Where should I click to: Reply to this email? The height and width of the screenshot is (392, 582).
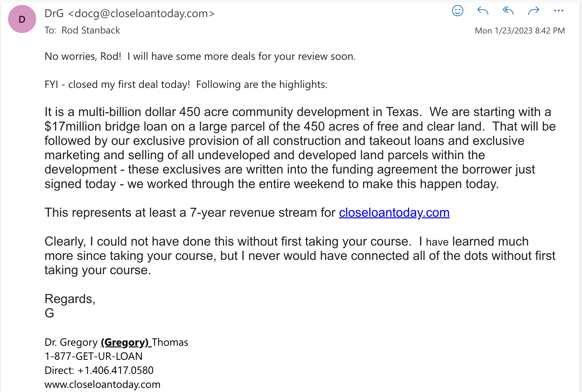(x=483, y=11)
